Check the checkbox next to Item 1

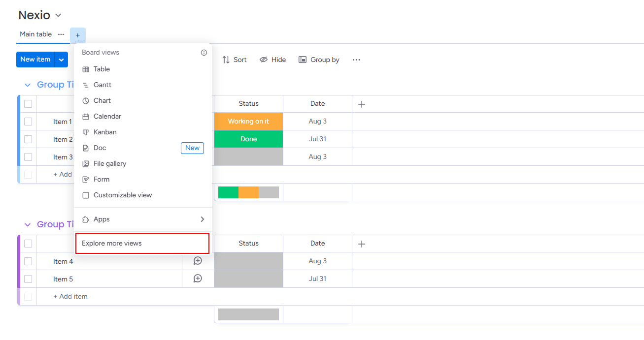coord(28,121)
